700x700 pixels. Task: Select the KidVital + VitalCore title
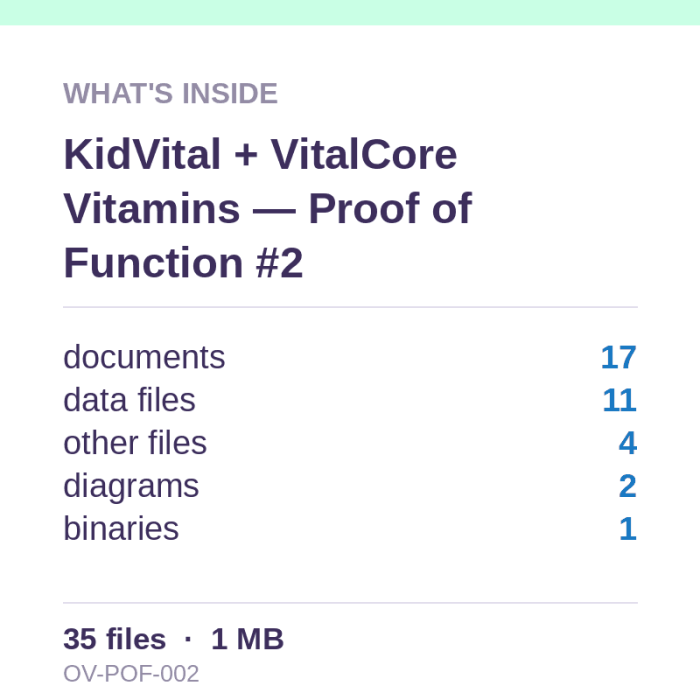267,208
